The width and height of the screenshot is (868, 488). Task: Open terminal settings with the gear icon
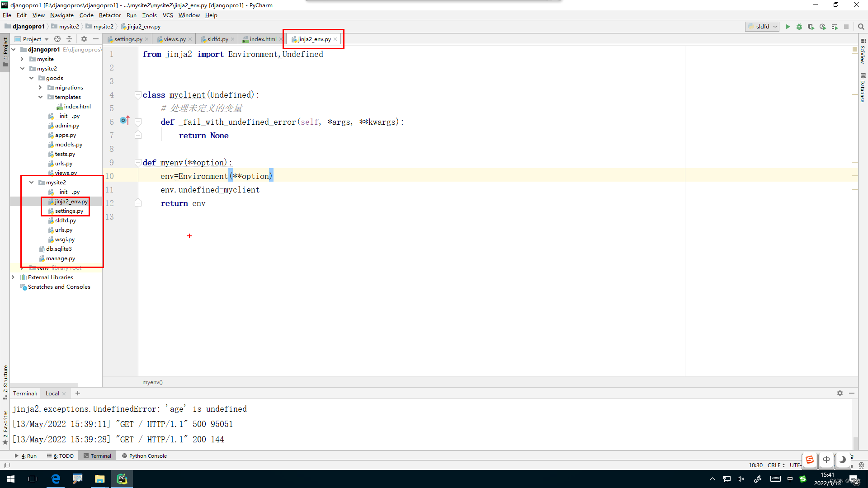(x=840, y=393)
